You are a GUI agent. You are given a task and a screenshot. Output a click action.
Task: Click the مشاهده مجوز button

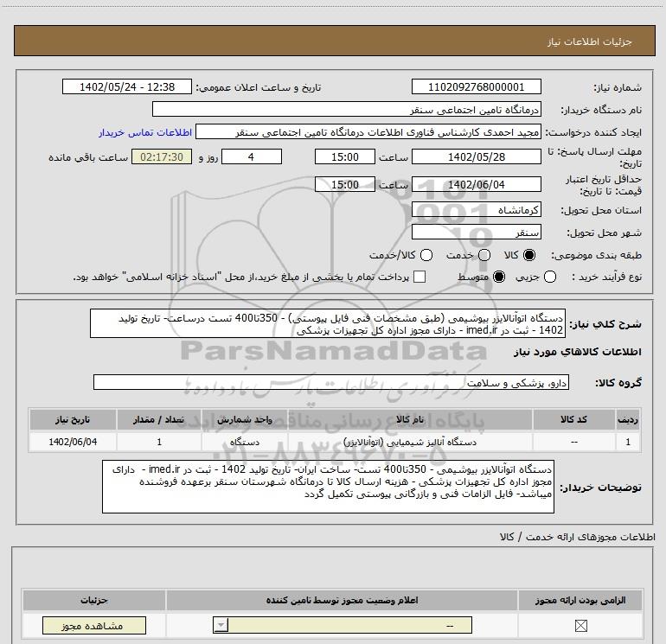(94, 626)
